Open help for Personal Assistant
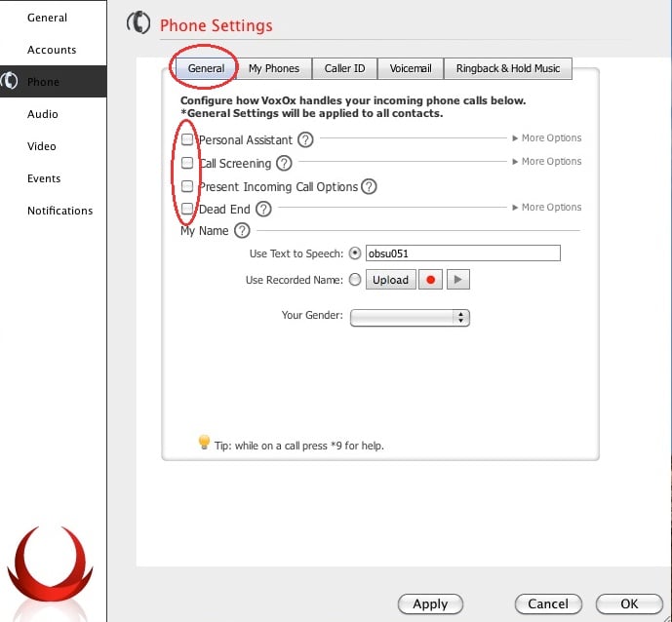Viewport: 672px width, 622px height. click(x=305, y=139)
